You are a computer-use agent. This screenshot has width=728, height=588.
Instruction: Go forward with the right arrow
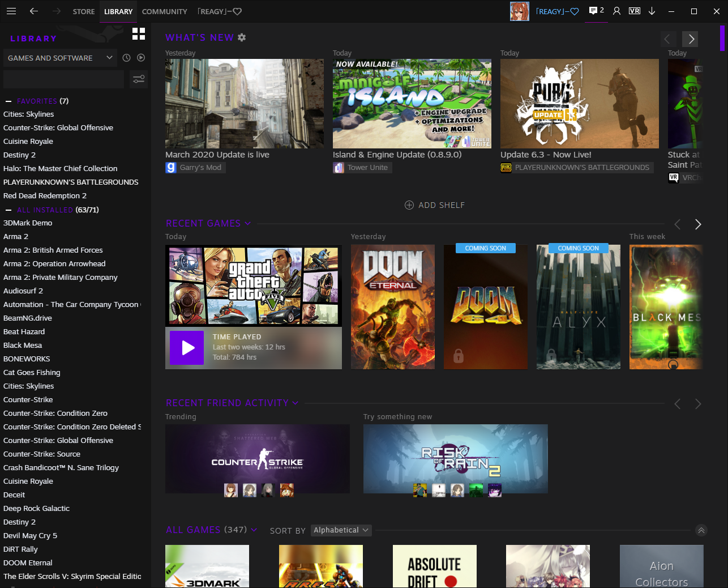(56, 11)
